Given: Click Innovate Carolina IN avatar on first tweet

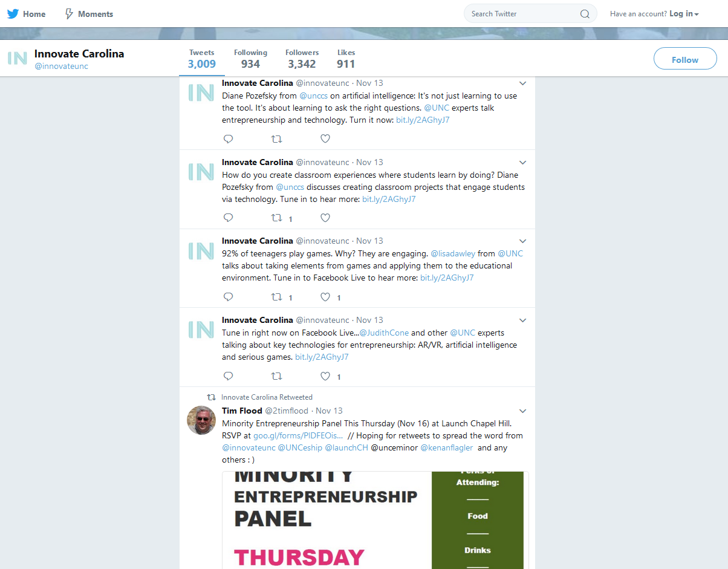Looking at the screenshot, I should click(x=201, y=93).
